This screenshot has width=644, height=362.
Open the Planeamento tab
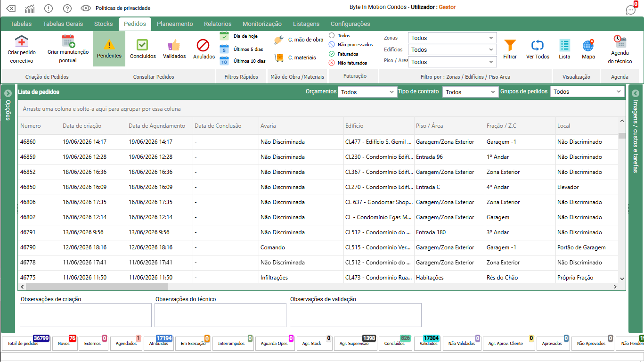(175, 24)
